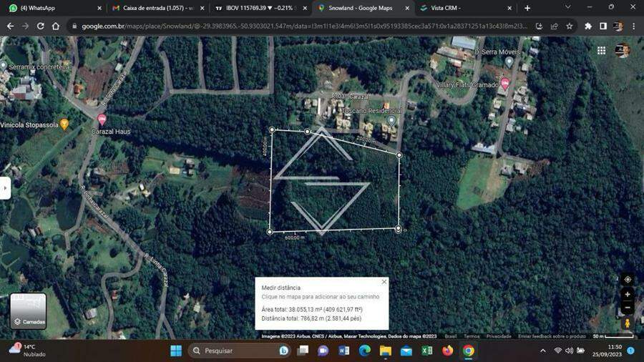
Task: Expand the collapsed side panel arrow
Action: click(x=5, y=187)
